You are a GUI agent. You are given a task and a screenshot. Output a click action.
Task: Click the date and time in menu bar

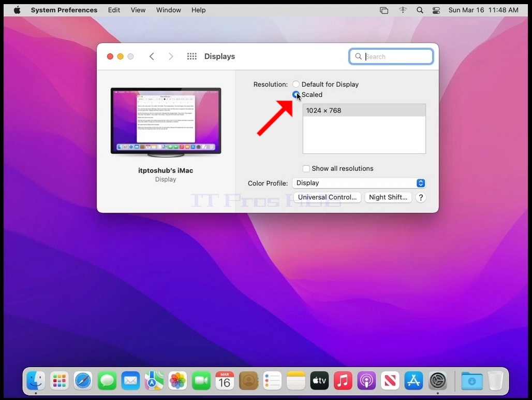(483, 10)
